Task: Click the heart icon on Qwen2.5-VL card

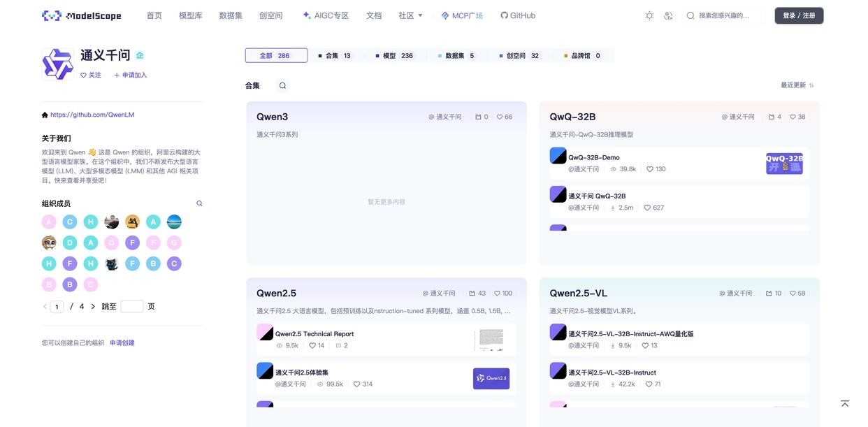Action: coord(793,294)
